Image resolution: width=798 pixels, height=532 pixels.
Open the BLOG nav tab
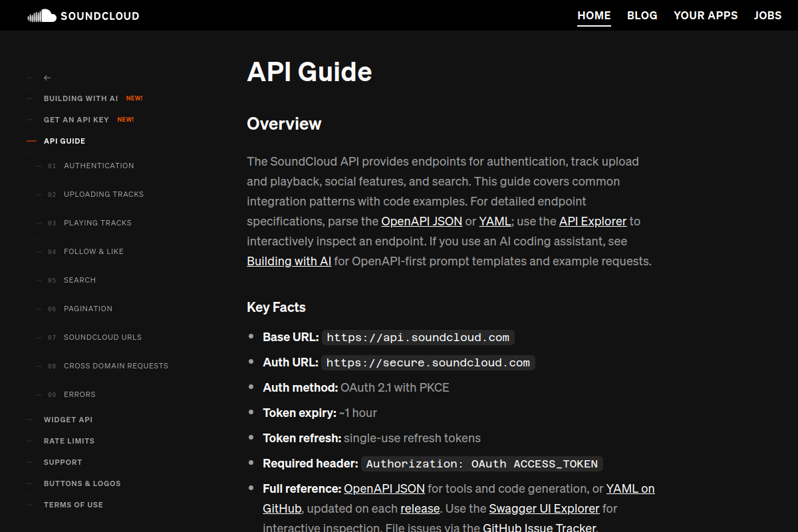642,15
